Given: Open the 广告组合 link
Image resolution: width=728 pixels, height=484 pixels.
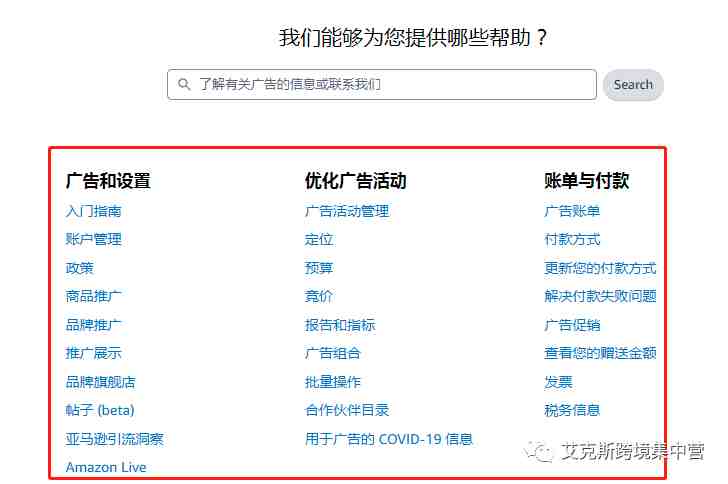Looking at the screenshot, I should [333, 353].
